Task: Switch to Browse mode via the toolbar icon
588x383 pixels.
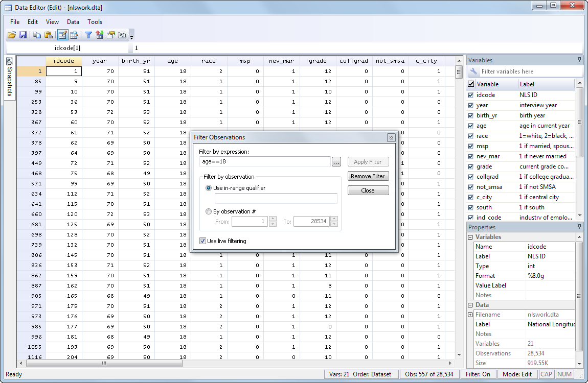Action: click(75, 35)
